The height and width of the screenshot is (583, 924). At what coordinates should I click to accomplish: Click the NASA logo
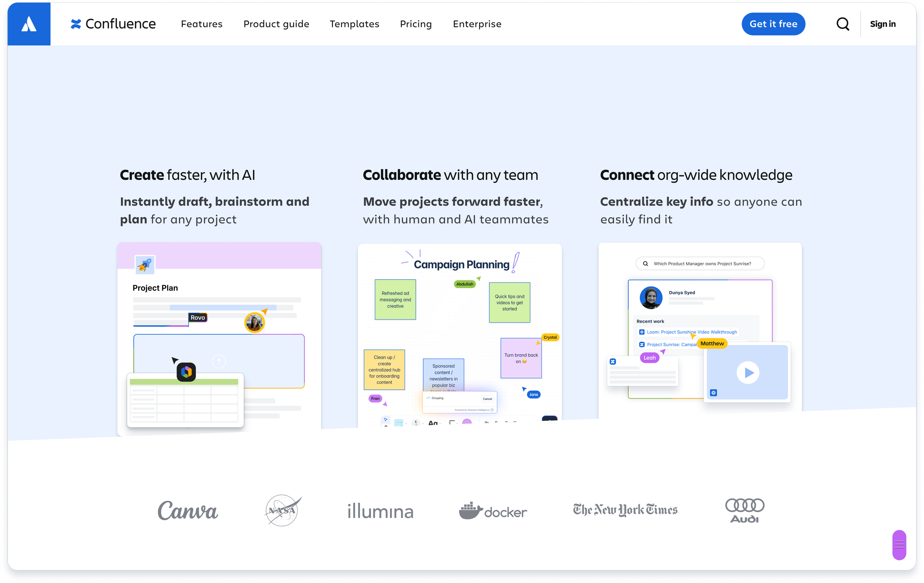283,510
